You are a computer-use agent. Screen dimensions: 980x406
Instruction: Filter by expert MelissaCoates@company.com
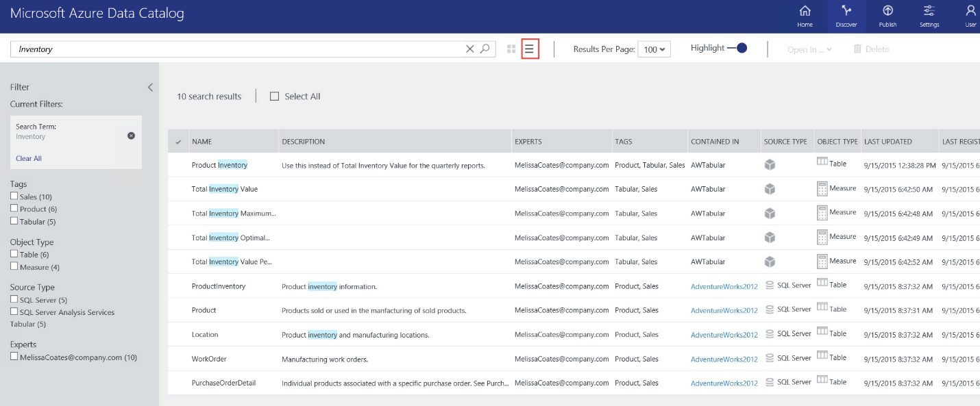pyautogui.click(x=14, y=357)
